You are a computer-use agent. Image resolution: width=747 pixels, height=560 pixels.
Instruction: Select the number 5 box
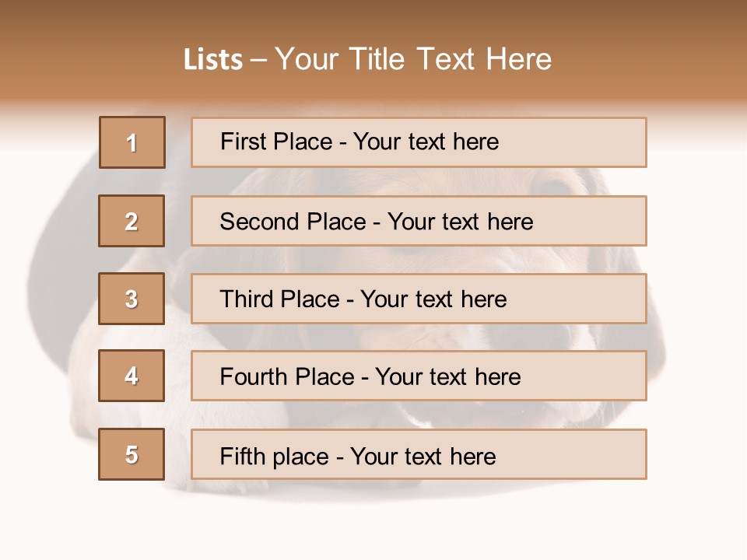[x=132, y=454]
